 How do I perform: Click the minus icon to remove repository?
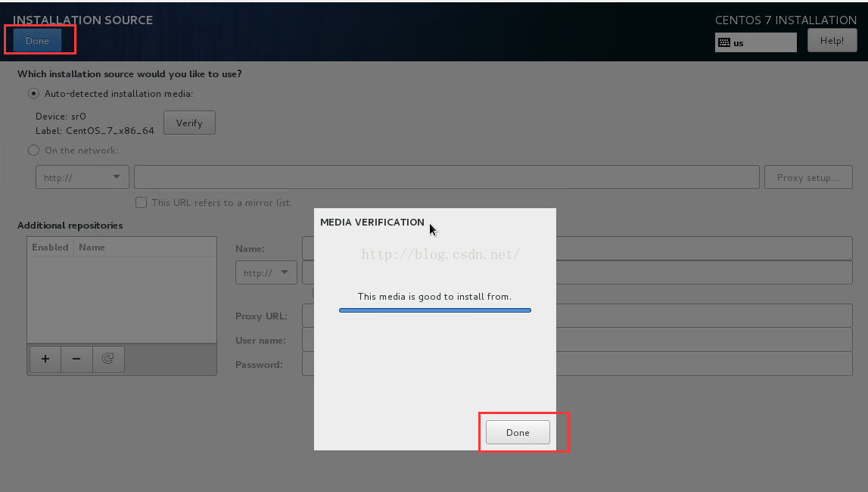pos(76,359)
